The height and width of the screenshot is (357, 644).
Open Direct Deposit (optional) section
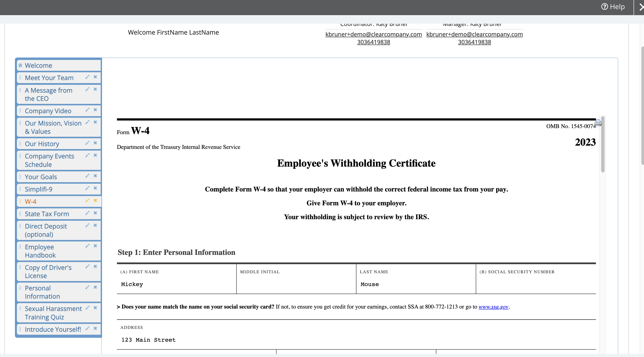point(46,230)
